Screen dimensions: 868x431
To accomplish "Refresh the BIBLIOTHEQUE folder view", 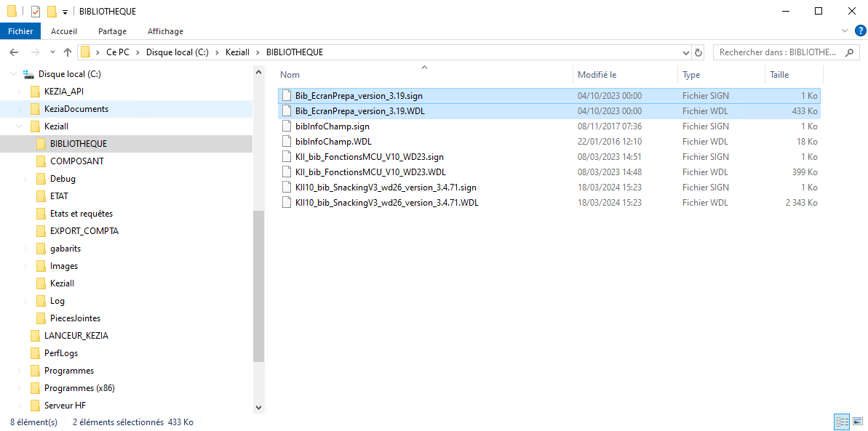I will pyautogui.click(x=698, y=52).
